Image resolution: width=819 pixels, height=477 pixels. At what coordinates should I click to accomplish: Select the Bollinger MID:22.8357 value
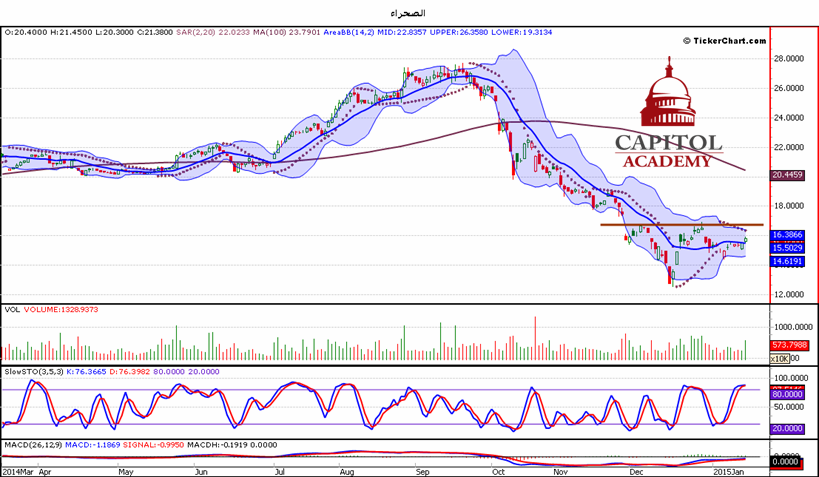click(x=402, y=32)
